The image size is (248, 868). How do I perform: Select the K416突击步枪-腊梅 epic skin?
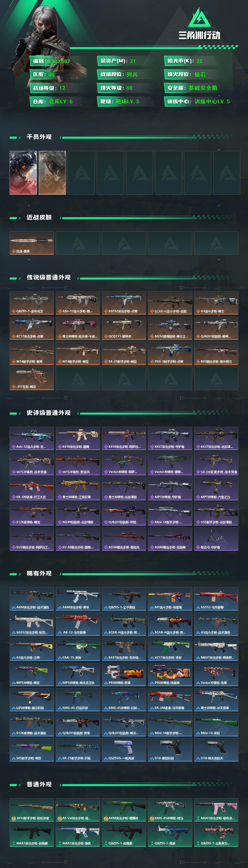[x=78, y=438]
